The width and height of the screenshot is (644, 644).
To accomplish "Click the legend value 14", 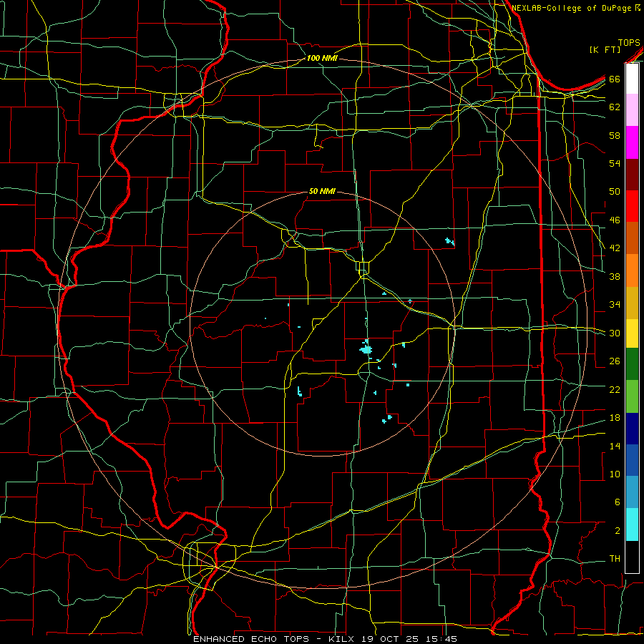I will point(615,446).
